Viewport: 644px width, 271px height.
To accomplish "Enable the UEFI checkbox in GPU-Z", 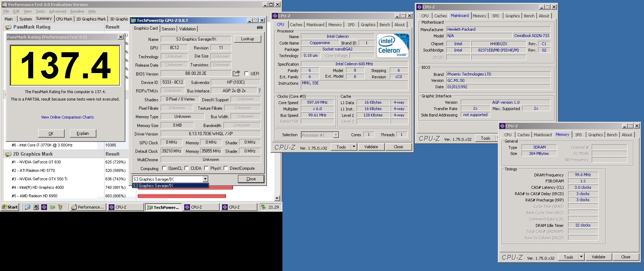I will [x=246, y=73].
